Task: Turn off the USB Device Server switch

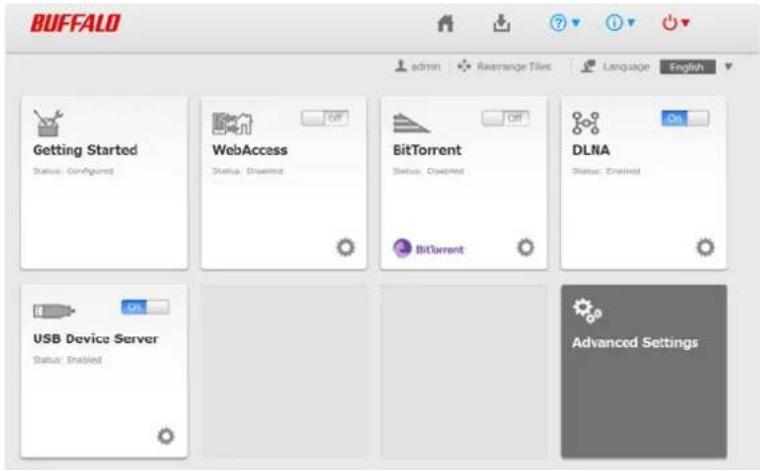Action: click(x=145, y=307)
